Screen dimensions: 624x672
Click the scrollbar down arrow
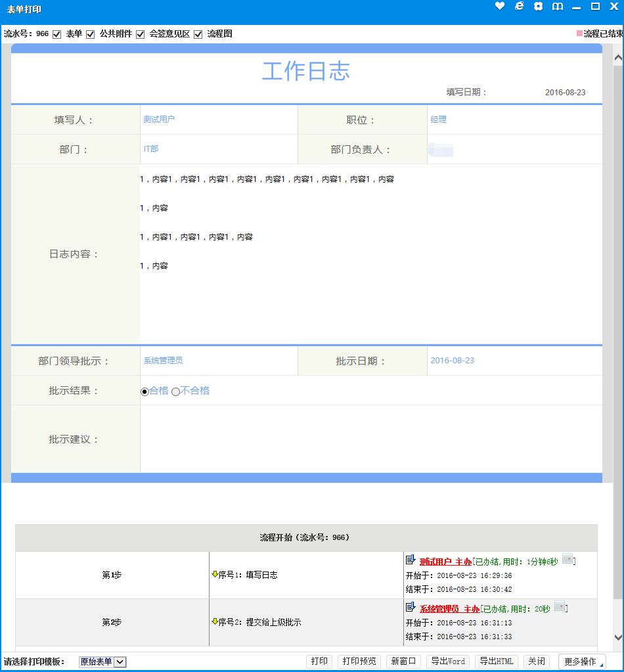point(618,637)
